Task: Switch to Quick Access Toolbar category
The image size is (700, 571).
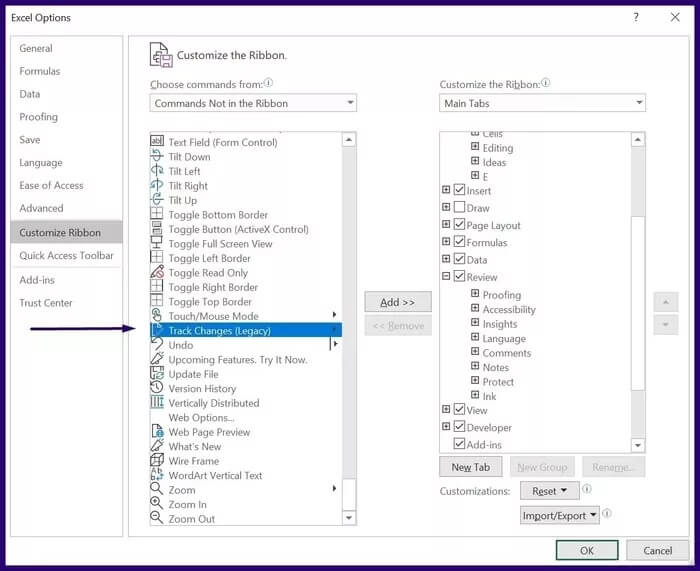Action: pos(66,255)
